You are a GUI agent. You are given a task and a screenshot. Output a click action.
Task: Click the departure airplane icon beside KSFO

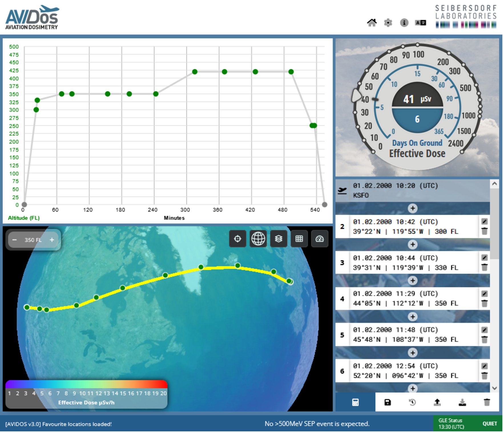pyautogui.click(x=342, y=191)
